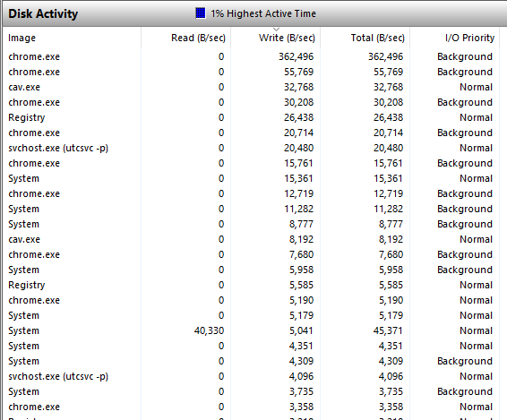Sort by Read (B/sec) column header

coord(186,38)
